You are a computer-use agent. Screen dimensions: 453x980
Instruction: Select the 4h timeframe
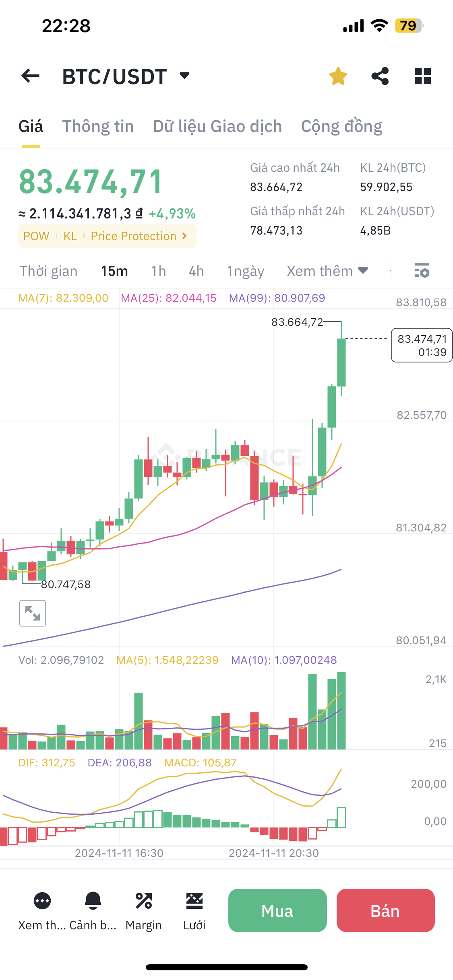pyautogui.click(x=196, y=271)
